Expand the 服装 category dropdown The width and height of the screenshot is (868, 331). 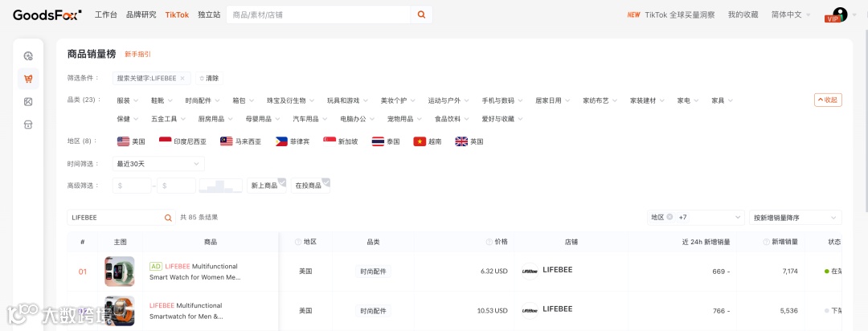pyautogui.click(x=127, y=100)
